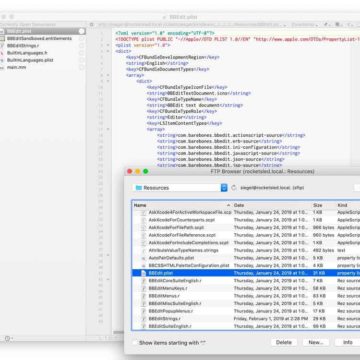This screenshot has width=360, height=360.
Task: Click the Delete button in FTP Browser
Action: [x=284, y=342]
